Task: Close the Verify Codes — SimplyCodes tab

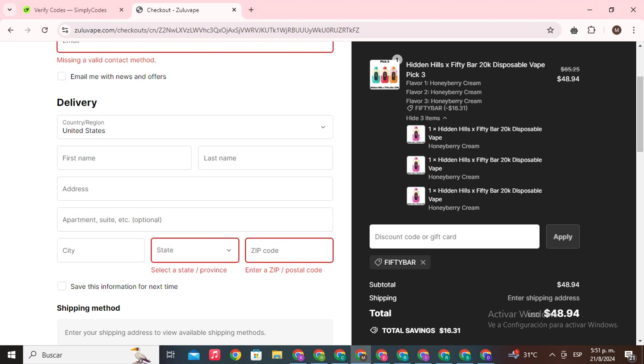Action: coord(122,10)
